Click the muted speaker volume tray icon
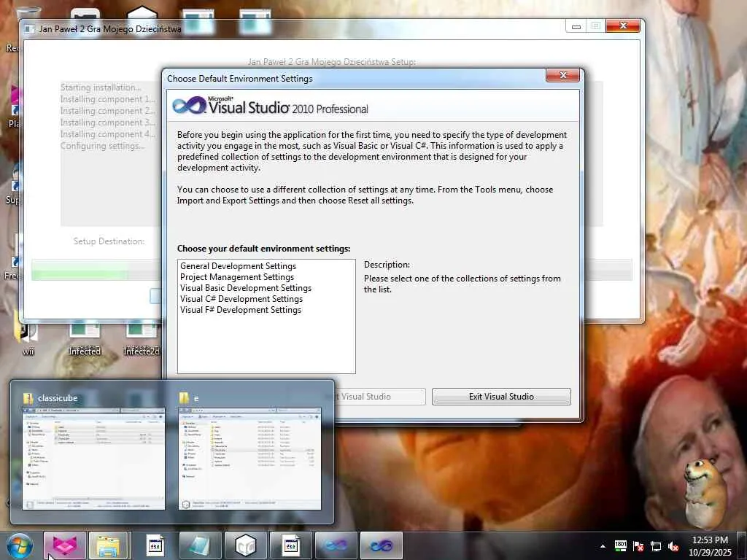Screen dimensions: 747x560 pyautogui.click(x=673, y=546)
